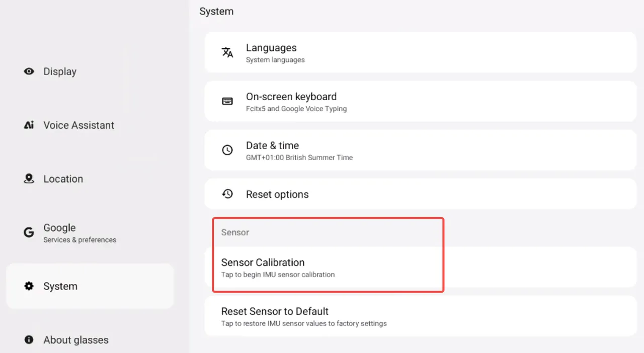Click the Display eye icon
Image resolution: width=644 pixels, height=353 pixels.
click(29, 72)
